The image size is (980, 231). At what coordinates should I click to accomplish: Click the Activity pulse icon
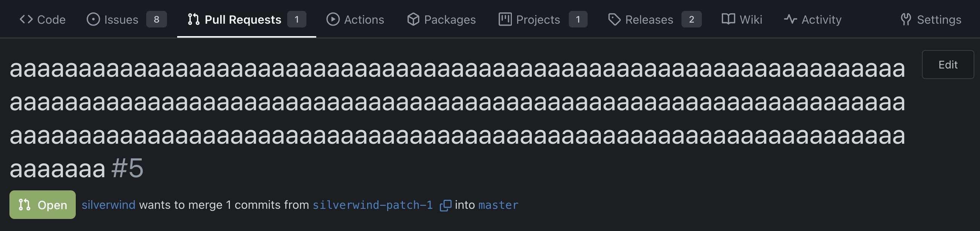[790, 20]
